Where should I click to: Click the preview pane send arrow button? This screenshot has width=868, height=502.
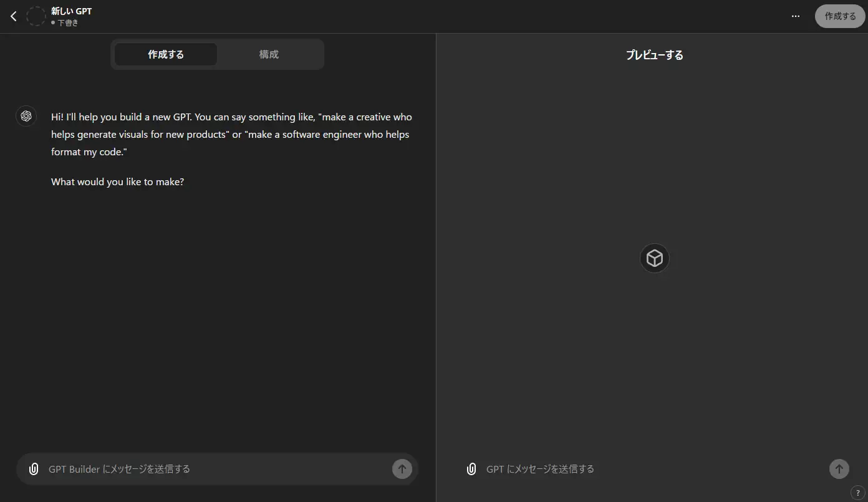point(839,469)
